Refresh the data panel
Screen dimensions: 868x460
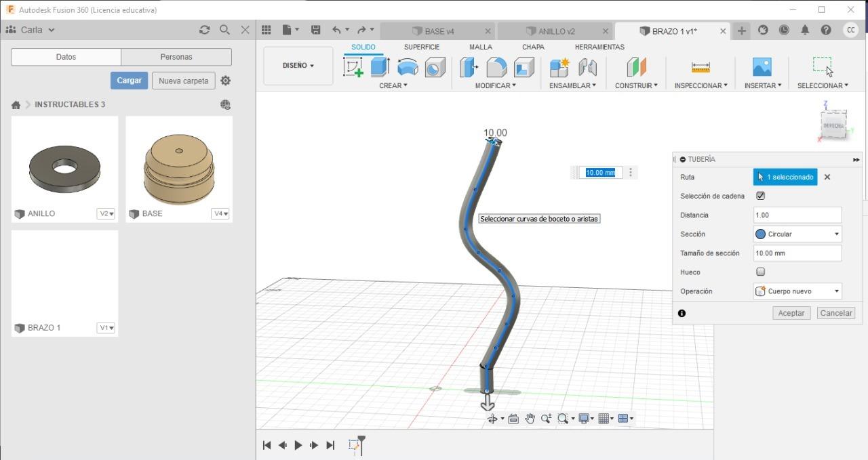pyautogui.click(x=204, y=30)
